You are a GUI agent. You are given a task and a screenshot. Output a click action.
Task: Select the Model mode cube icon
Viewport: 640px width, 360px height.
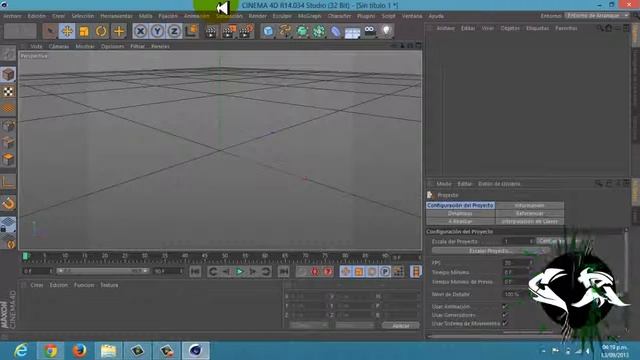click(8, 74)
